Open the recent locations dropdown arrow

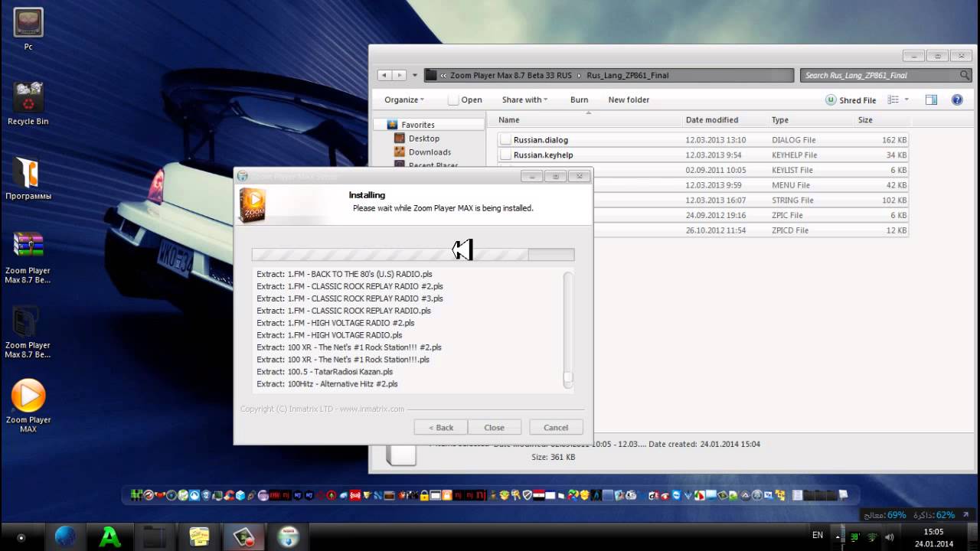415,75
